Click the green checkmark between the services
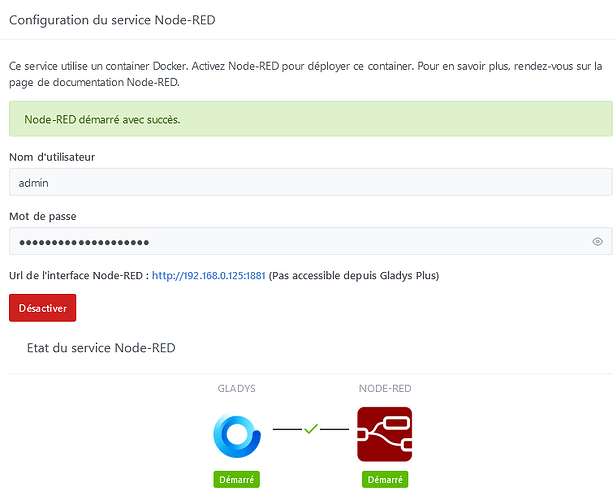 tap(310, 429)
